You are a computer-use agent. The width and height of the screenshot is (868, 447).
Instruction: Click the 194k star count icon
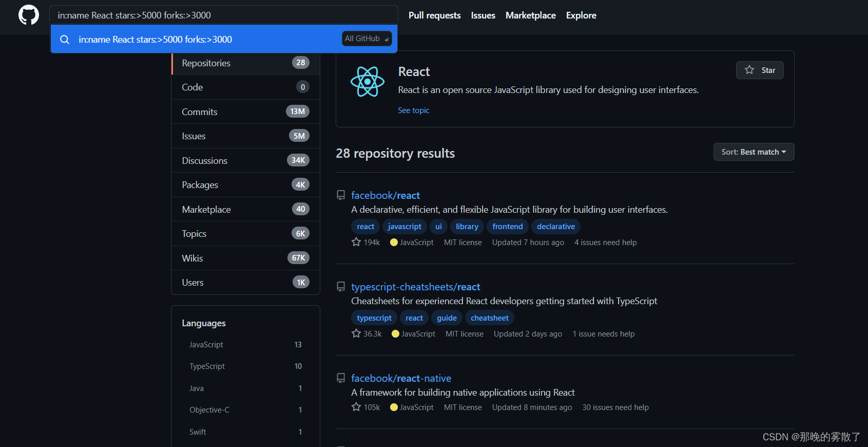(356, 242)
